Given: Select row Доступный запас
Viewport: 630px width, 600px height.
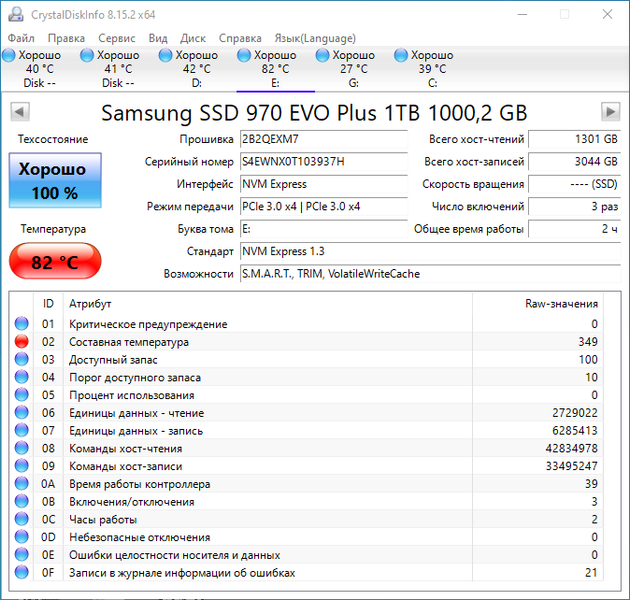Looking at the screenshot, I should point(306,359).
